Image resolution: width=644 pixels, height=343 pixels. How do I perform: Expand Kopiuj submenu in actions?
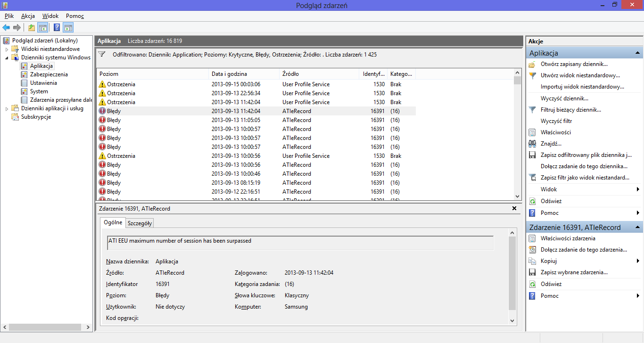click(638, 261)
